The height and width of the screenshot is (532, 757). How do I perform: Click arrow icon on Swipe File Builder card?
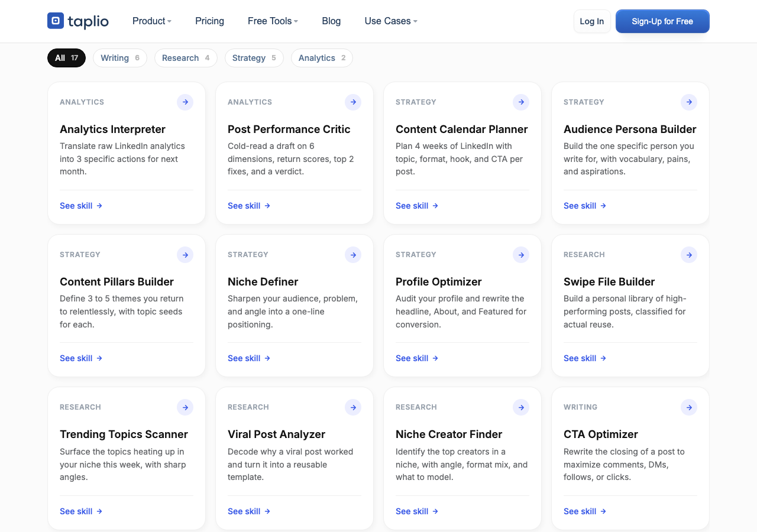click(689, 255)
